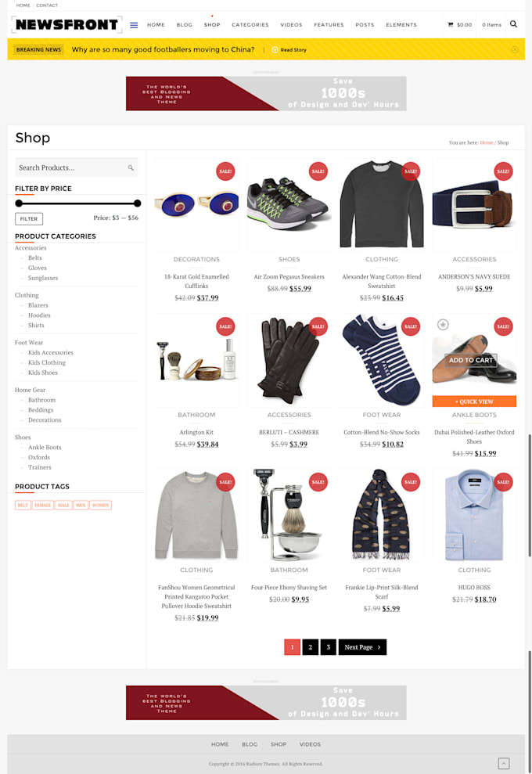
Task: Select the Hoodies subcategory
Action: (39, 315)
